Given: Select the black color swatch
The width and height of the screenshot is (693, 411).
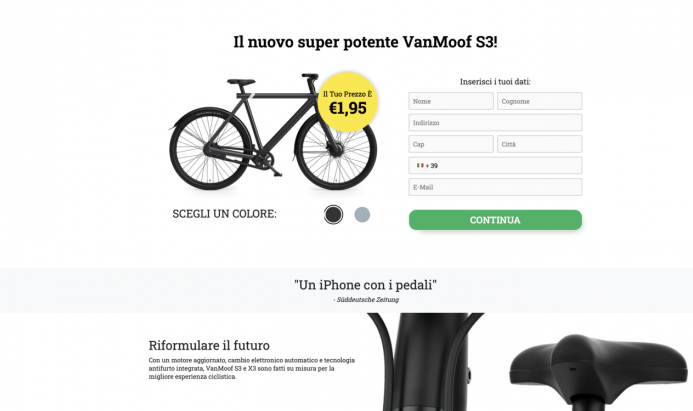Looking at the screenshot, I should pos(333,215).
